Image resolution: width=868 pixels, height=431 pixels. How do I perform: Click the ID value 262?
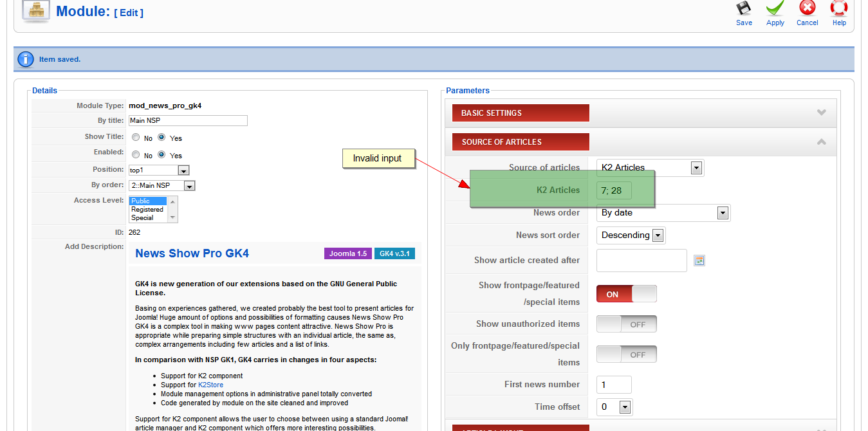coord(134,232)
